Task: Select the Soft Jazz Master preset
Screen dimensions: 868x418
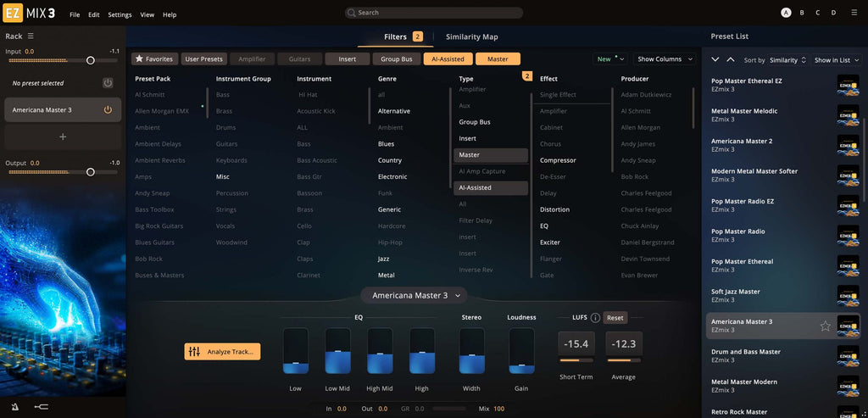Action: pos(783,296)
